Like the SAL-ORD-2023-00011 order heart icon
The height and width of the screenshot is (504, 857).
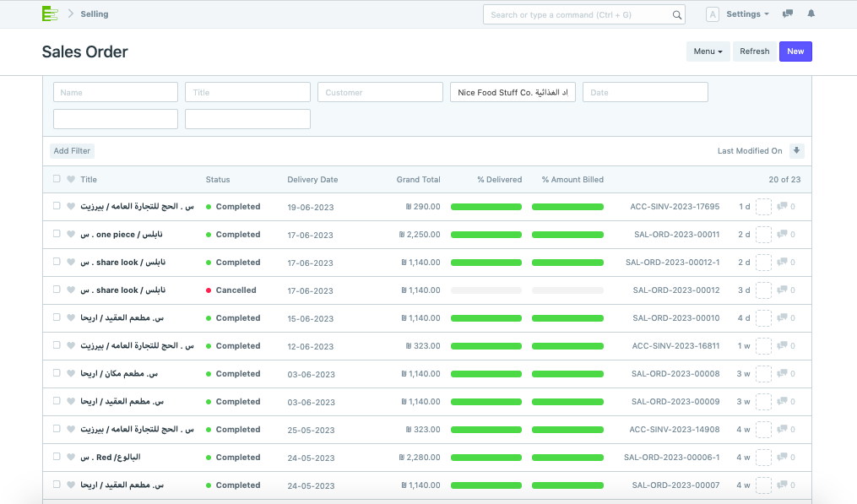pos(71,235)
